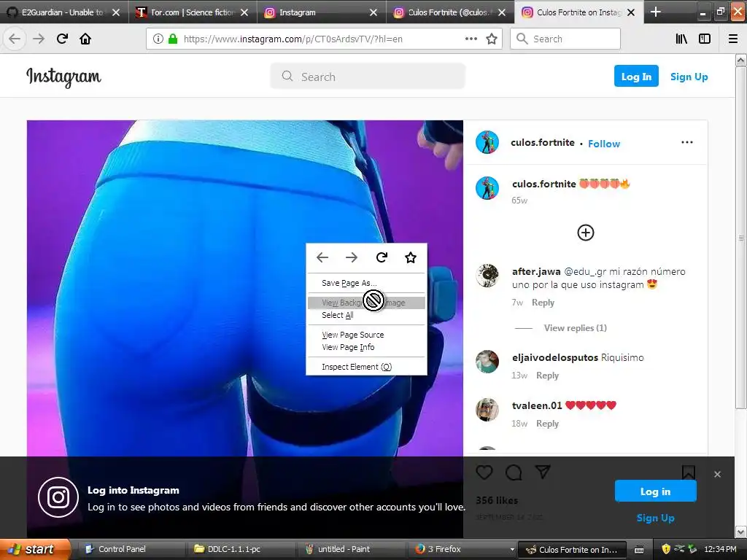The width and height of the screenshot is (747, 560).
Task: Go to the Home page icon
Action: tap(85, 39)
